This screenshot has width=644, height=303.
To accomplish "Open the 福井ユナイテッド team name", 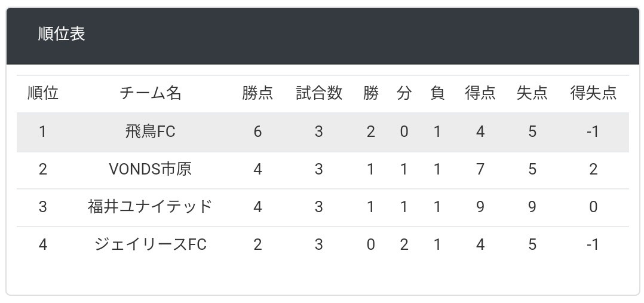I will click(x=151, y=206).
